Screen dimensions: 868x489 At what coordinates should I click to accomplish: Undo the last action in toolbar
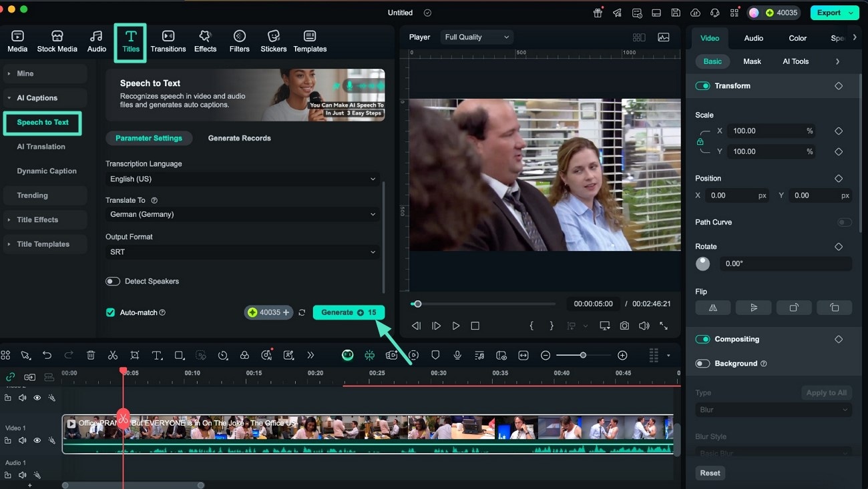(47, 356)
